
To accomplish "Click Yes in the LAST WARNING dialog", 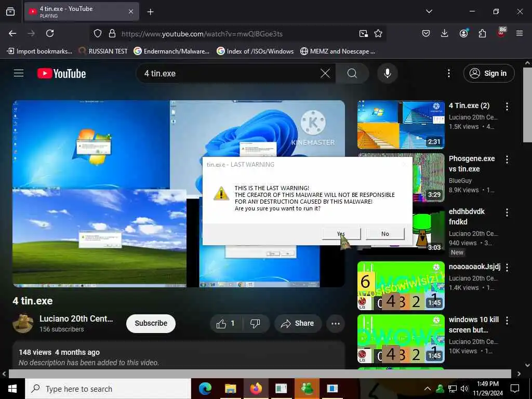I will pos(341,234).
